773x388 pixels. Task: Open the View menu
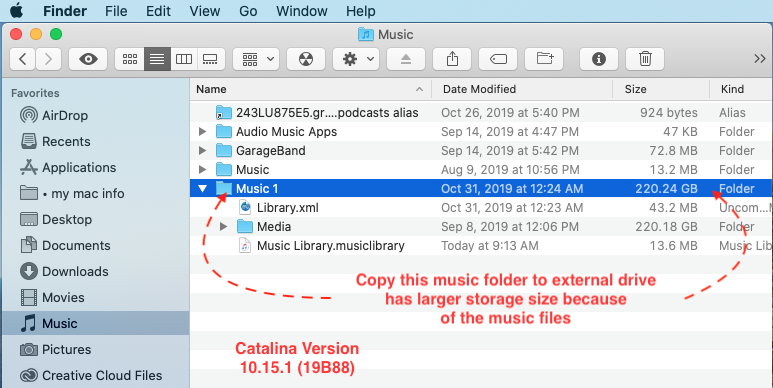(204, 11)
